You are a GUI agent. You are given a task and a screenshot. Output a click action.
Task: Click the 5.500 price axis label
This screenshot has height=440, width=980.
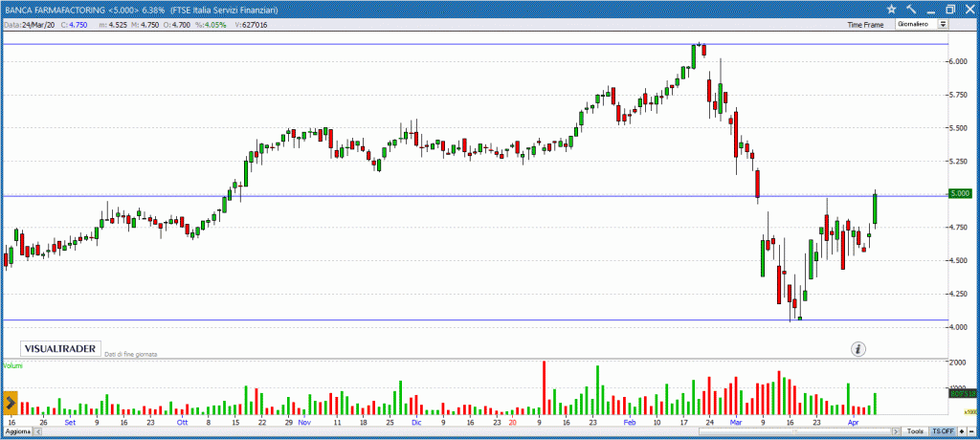959,127
